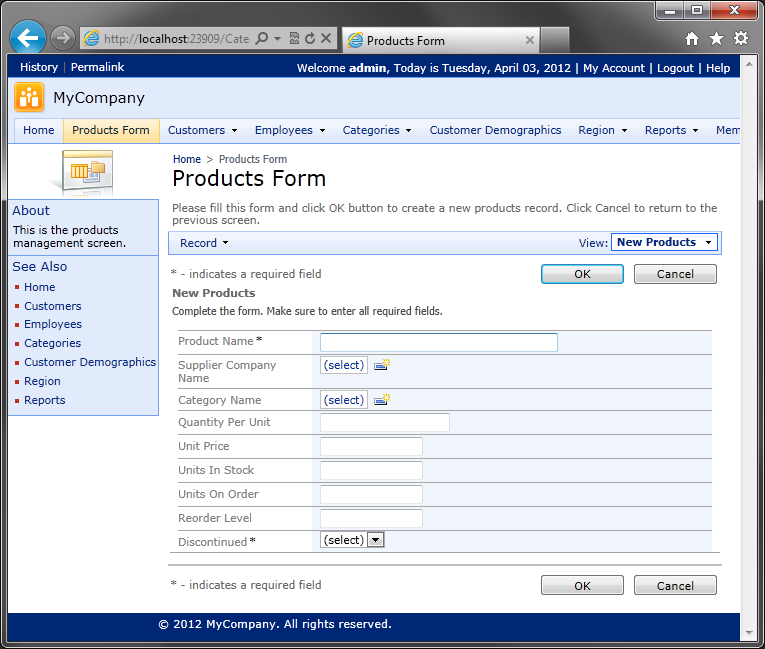The height and width of the screenshot is (649, 765).
Task: Go to Home in the navigation menu
Action: (x=39, y=130)
